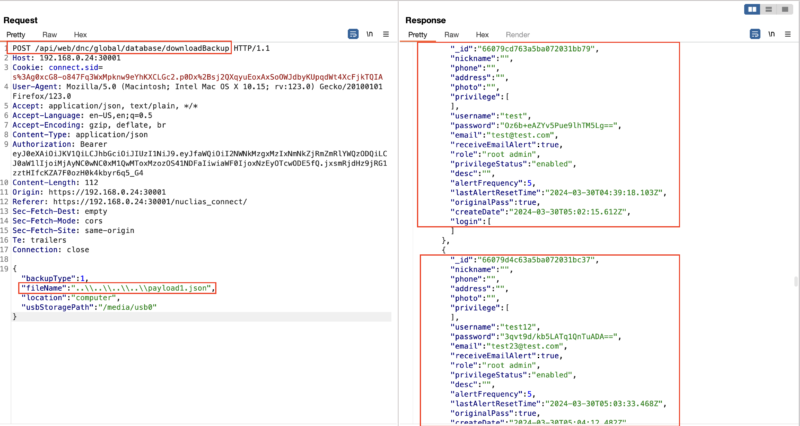Switch to top-bottom stacked layout
This screenshot has height=426, width=800.
[768, 9]
